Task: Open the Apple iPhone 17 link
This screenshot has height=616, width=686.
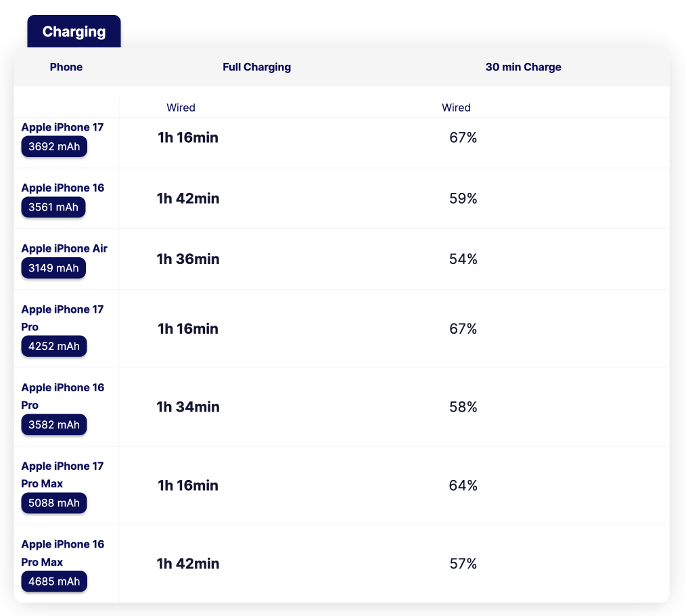Action: (x=62, y=127)
